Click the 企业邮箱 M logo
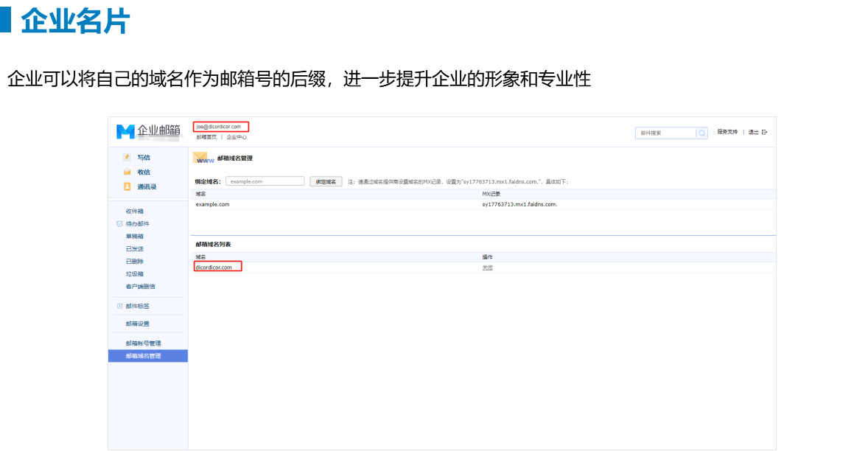Image resolution: width=868 pixels, height=451 pixels. pos(125,132)
